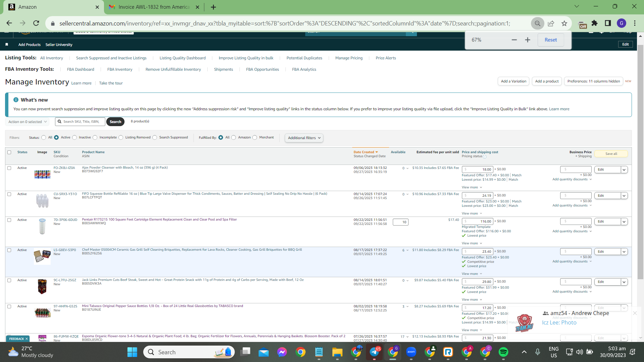Image resolution: width=644 pixels, height=362 pixels.
Task: Open Preferences: 11 columns hidden
Action: (594, 81)
